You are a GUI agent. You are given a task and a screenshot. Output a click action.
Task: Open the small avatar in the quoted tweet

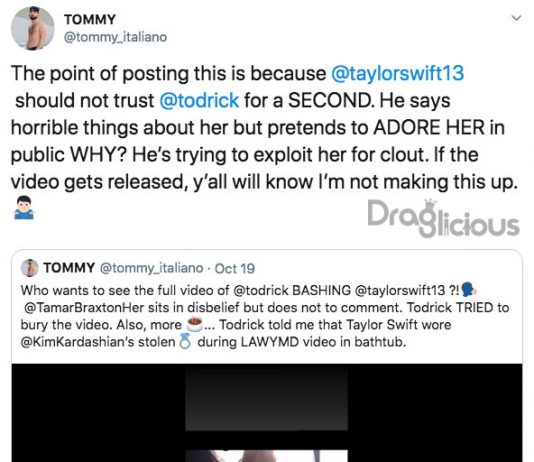click(30, 268)
